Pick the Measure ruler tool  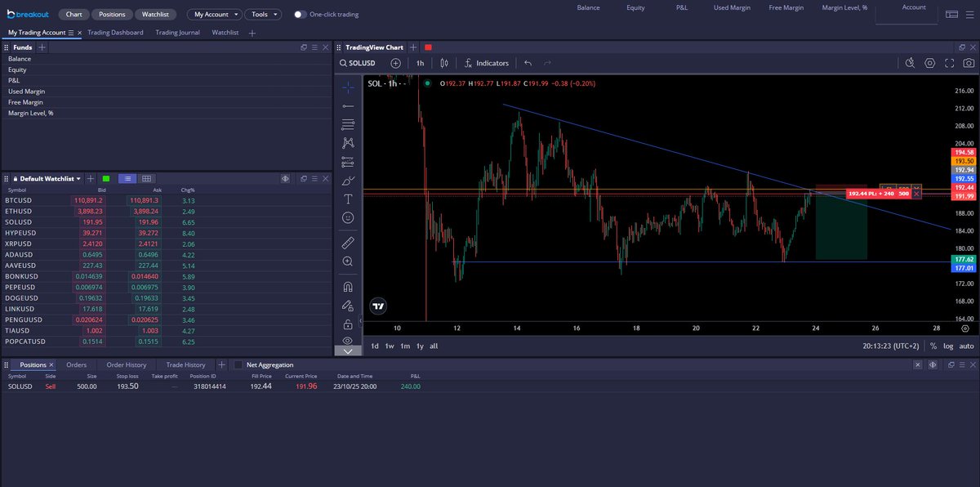coord(348,243)
